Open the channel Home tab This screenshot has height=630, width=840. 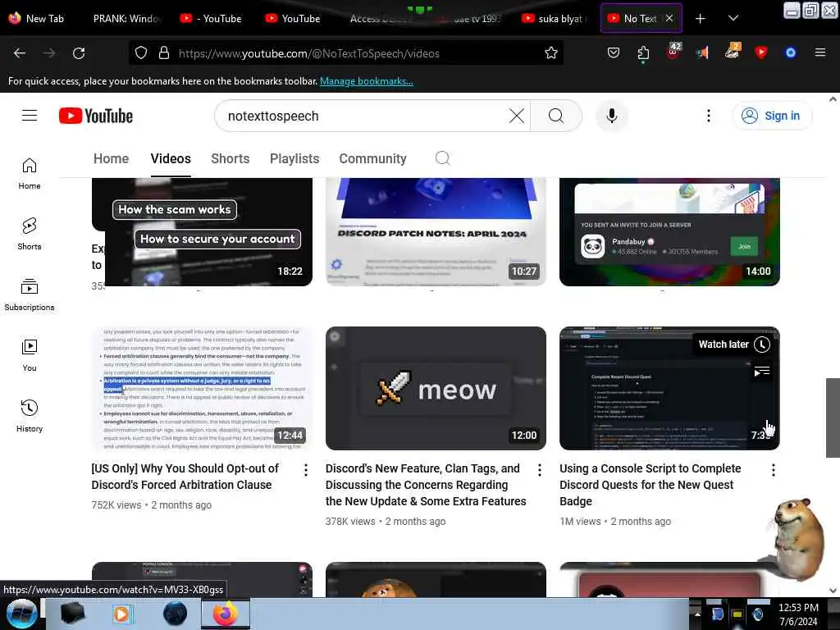[x=111, y=158]
